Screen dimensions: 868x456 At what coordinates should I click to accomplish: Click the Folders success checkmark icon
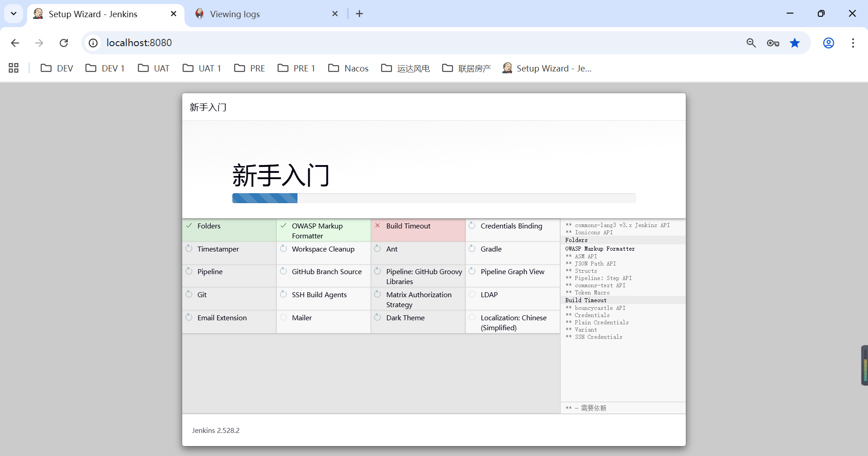[189, 225]
